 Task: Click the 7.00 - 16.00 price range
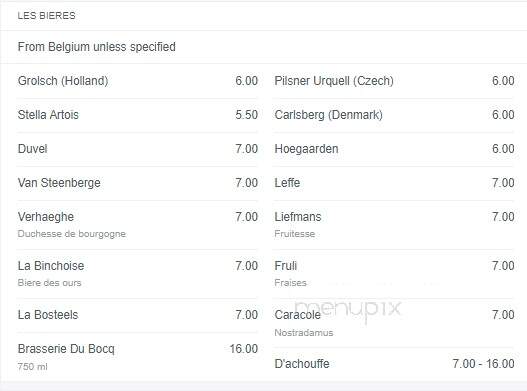(x=483, y=364)
